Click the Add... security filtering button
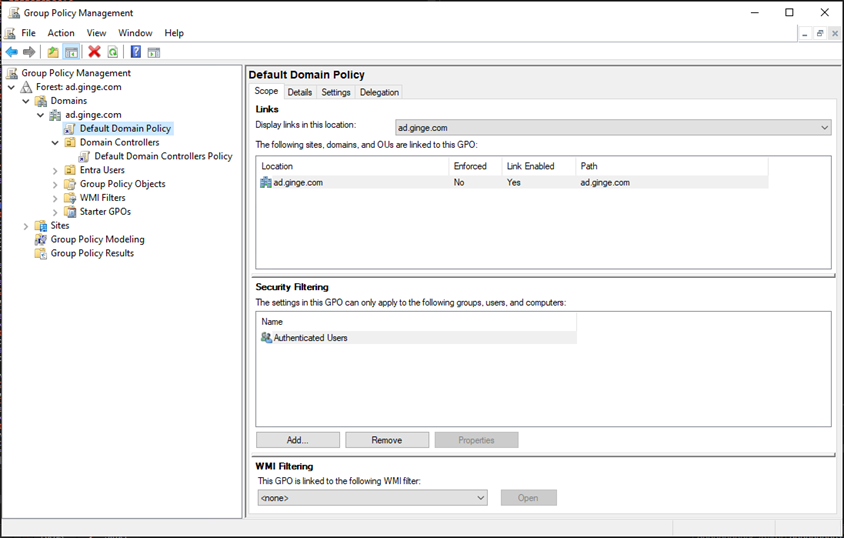The width and height of the screenshot is (844, 538). [x=298, y=440]
